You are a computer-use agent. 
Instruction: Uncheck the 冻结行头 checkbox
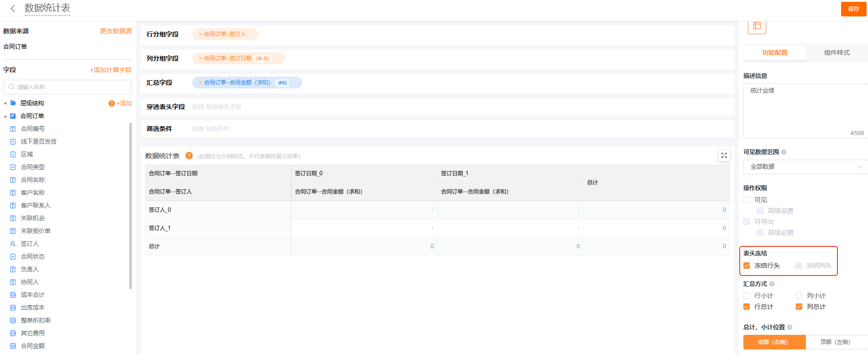[x=747, y=265]
